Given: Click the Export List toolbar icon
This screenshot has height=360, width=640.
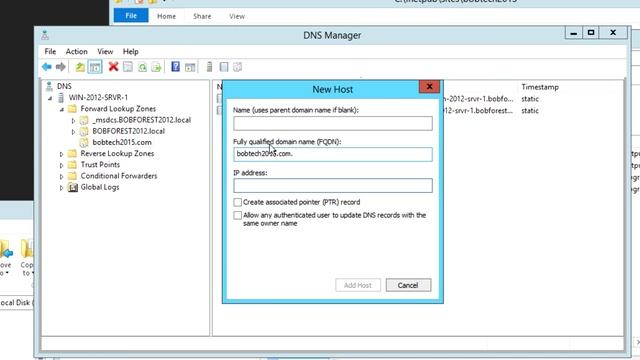Looking at the screenshot, I should [x=156, y=67].
